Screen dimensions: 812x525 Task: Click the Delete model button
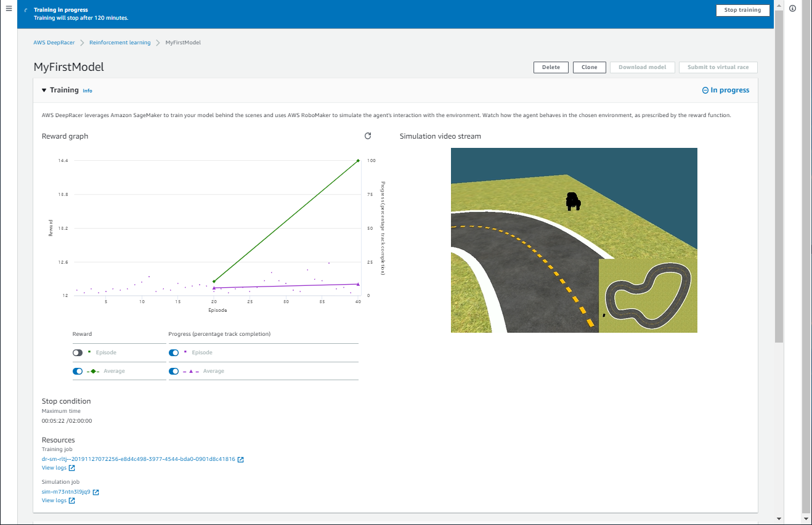click(551, 67)
